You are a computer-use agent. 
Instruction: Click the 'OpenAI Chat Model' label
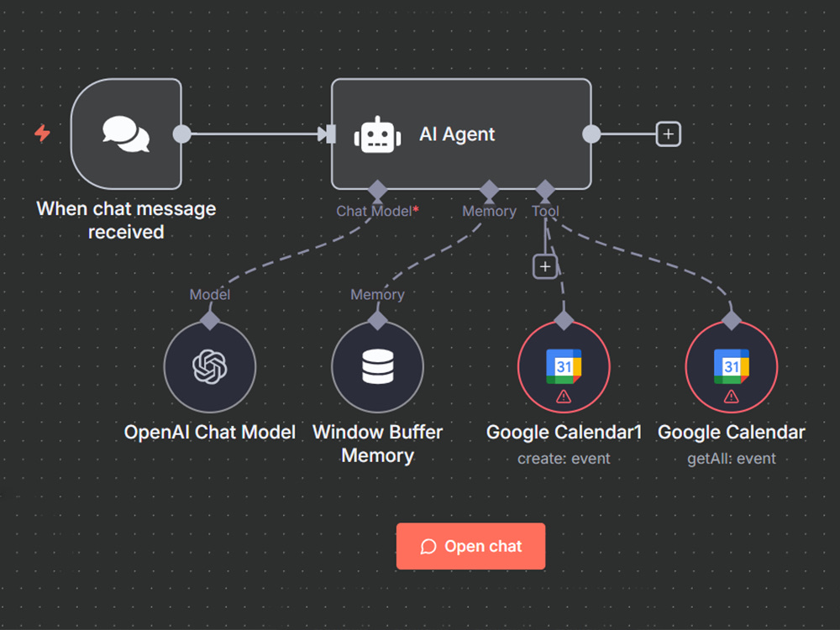pos(209,433)
